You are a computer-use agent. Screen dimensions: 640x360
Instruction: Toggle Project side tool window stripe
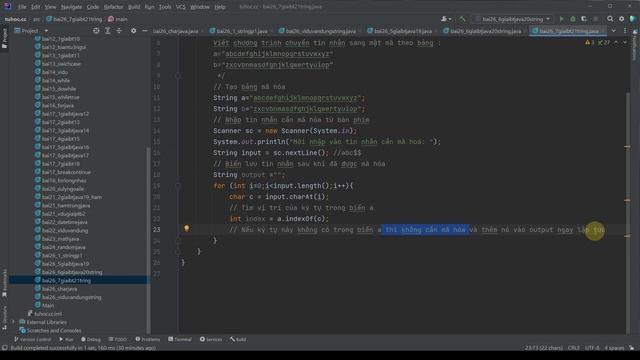click(4, 38)
